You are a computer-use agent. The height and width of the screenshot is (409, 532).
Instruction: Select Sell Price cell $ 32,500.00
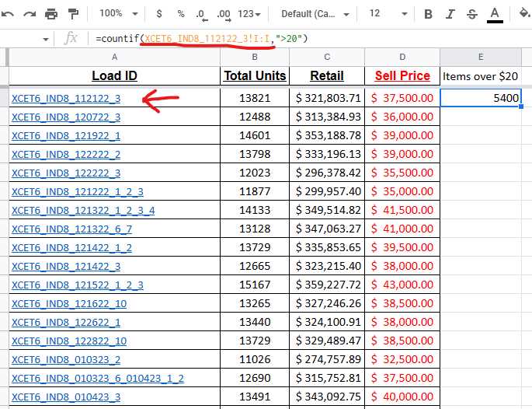pyautogui.click(x=402, y=359)
